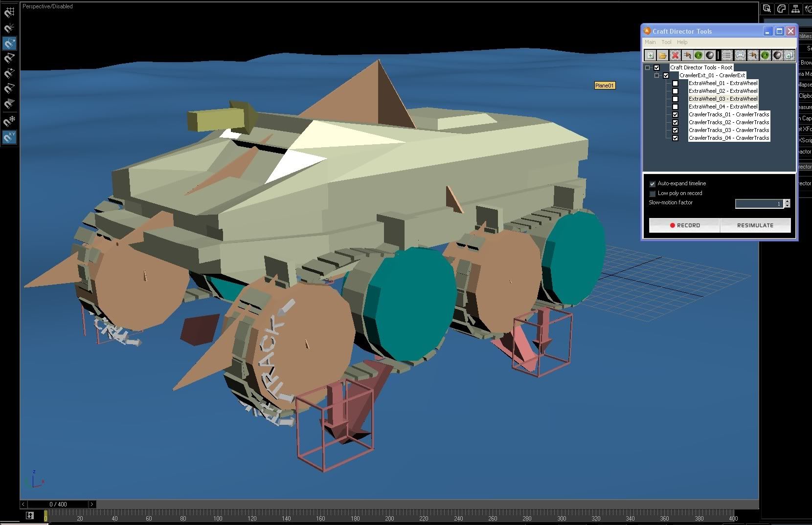This screenshot has height=525, width=812.
Task: Disable the Auto-expand timeline checkbox
Action: (x=652, y=184)
